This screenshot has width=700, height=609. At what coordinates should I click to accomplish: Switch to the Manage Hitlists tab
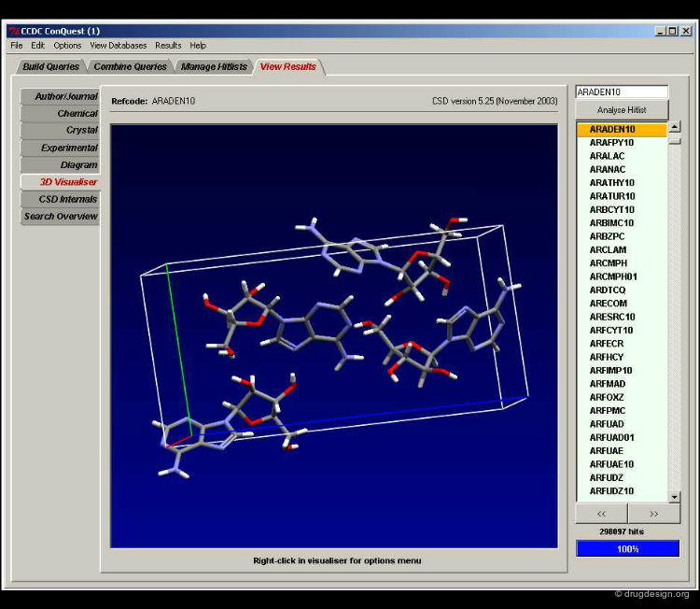[x=214, y=66]
